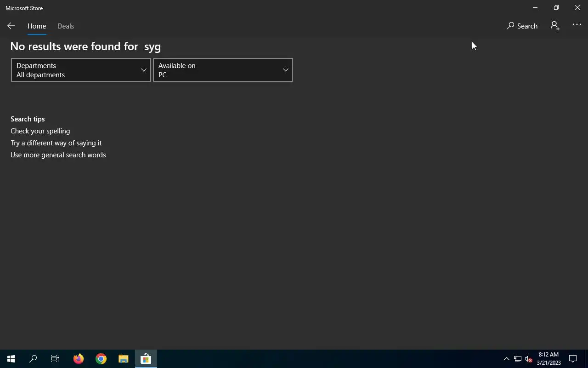Launch Google Chrome from the taskbar

tap(101, 359)
